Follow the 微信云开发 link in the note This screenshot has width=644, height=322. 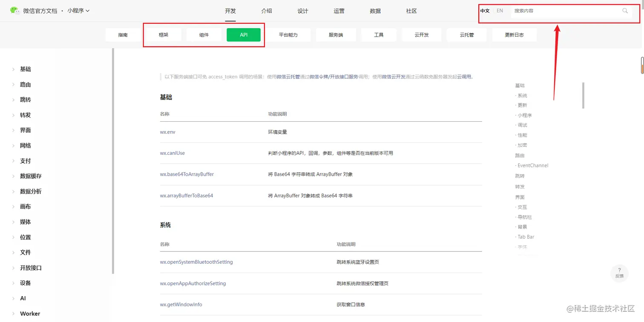click(394, 77)
